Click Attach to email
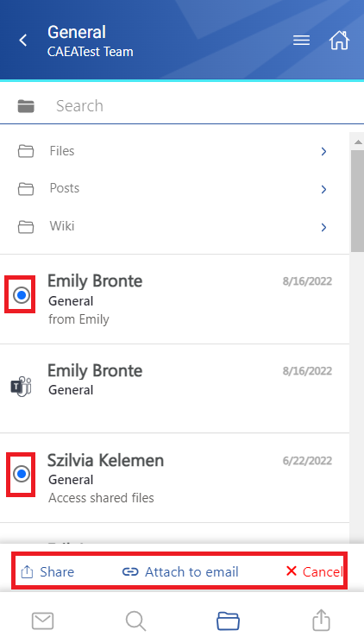This screenshot has width=364, height=643. tap(180, 571)
